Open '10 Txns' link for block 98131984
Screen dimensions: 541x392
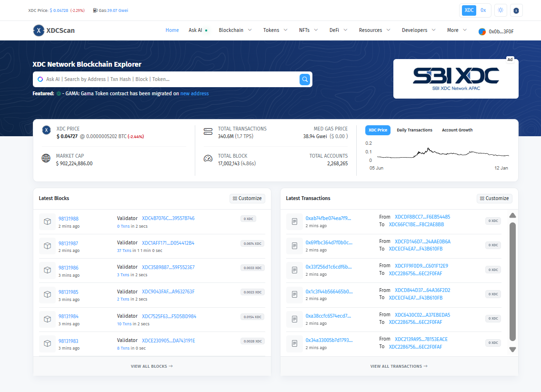124,324
